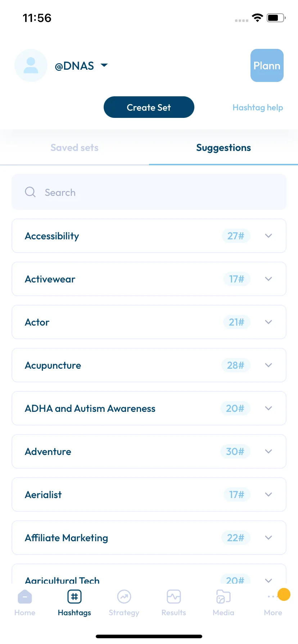
Task: Focus the Search input field
Action: click(x=149, y=192)
